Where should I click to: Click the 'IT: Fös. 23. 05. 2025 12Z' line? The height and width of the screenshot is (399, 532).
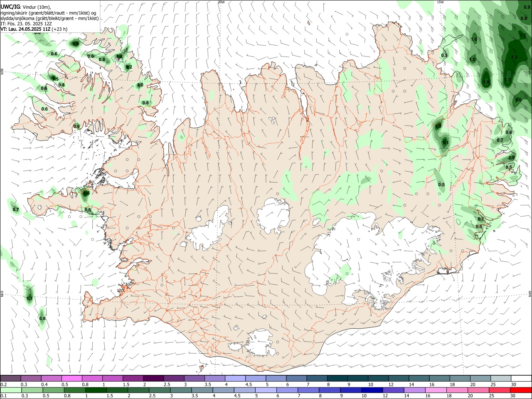(26, 24)
